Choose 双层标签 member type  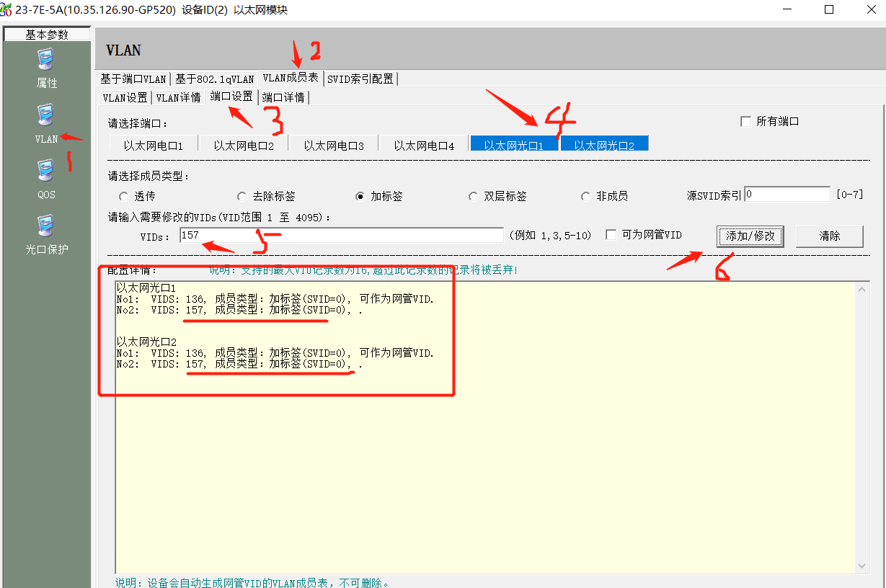click(x=474, y=196)
